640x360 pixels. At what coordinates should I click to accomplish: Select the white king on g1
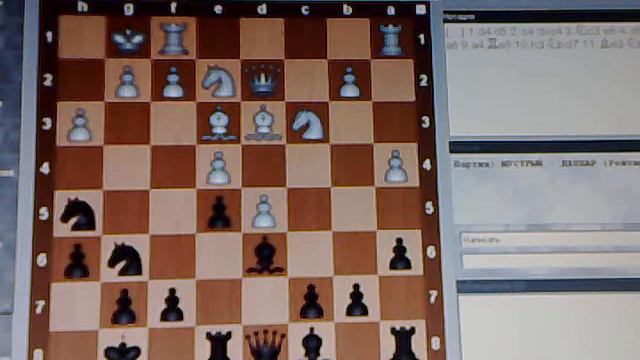129,40
